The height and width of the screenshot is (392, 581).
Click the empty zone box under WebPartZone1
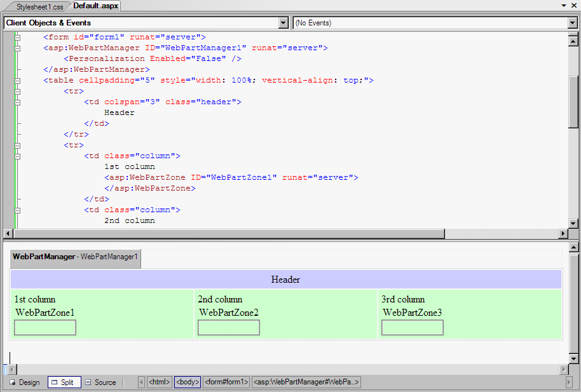click(45, 328)
